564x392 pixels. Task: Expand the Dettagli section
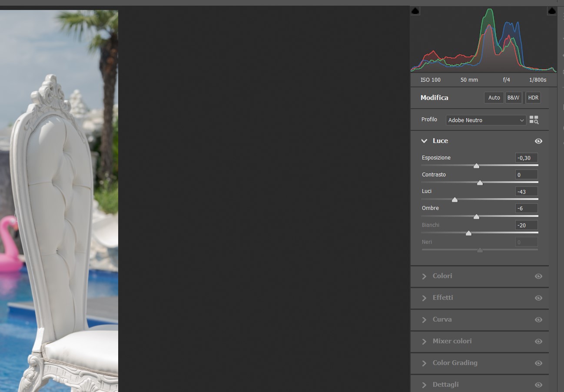(424, 385)
